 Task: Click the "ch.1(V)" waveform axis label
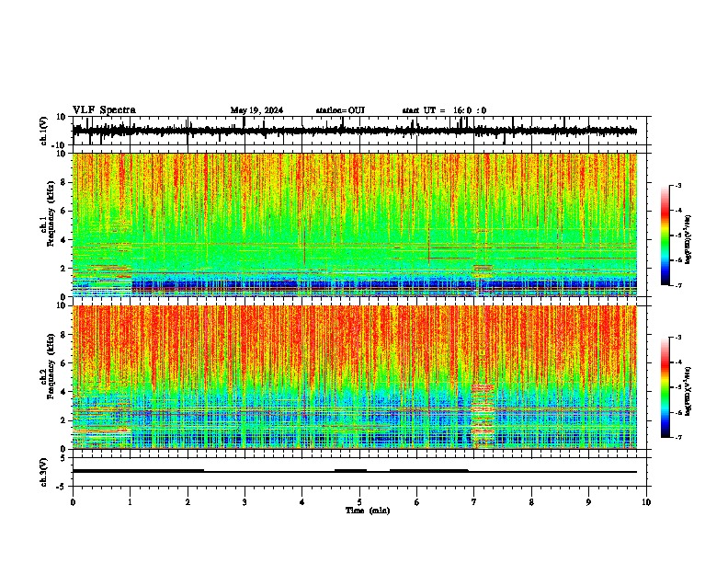(44, 131)
